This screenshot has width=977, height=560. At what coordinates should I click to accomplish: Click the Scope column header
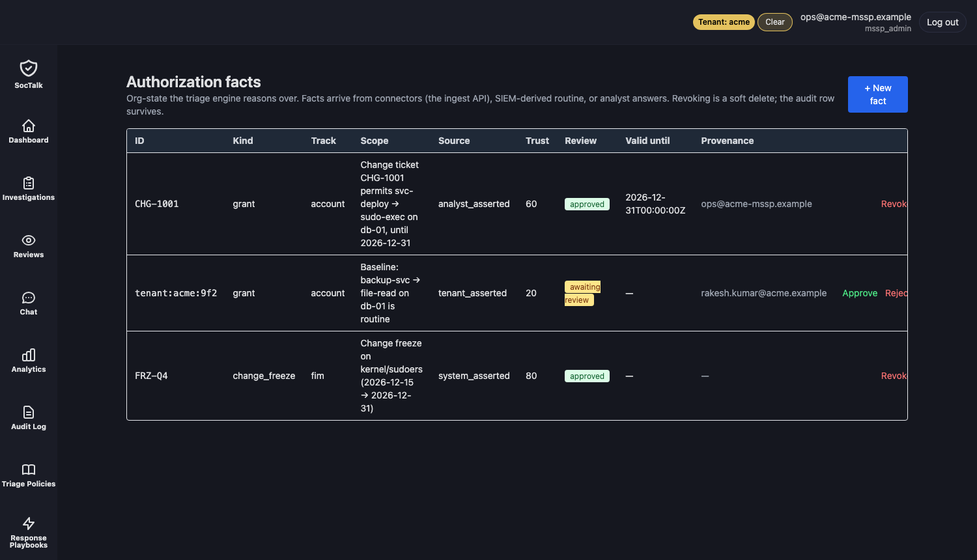click(375, 141)
